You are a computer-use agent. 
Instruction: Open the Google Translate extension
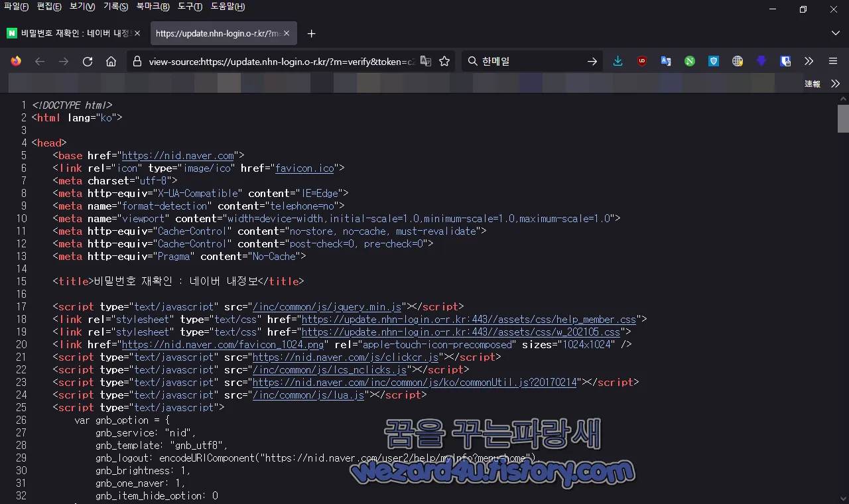[666, 61]
